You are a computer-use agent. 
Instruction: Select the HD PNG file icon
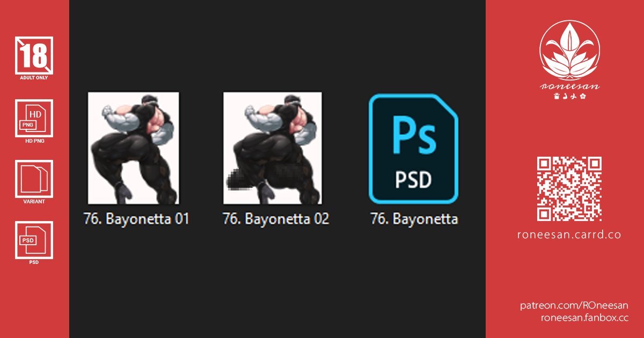click(x=34, y=118)
